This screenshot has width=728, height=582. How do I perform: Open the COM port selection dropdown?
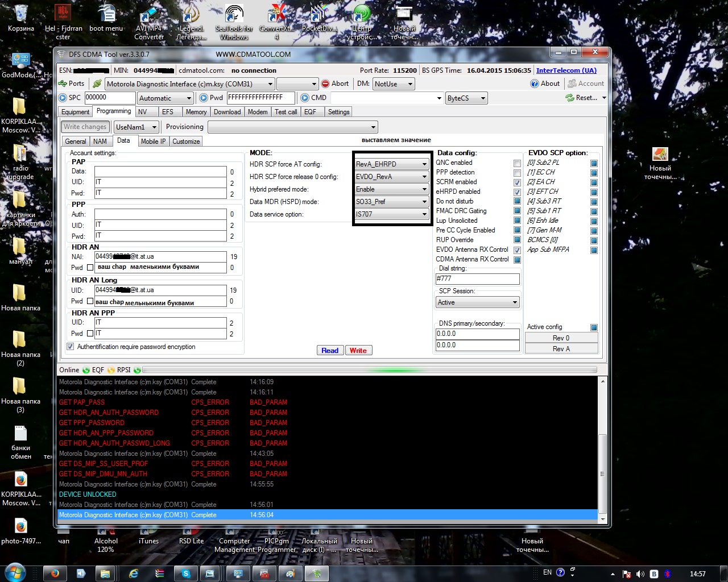tap(190, 84)
